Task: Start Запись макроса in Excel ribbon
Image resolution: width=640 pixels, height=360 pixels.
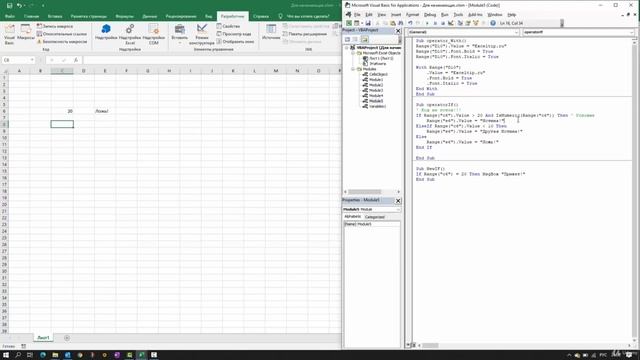Action: coord(55,26)
